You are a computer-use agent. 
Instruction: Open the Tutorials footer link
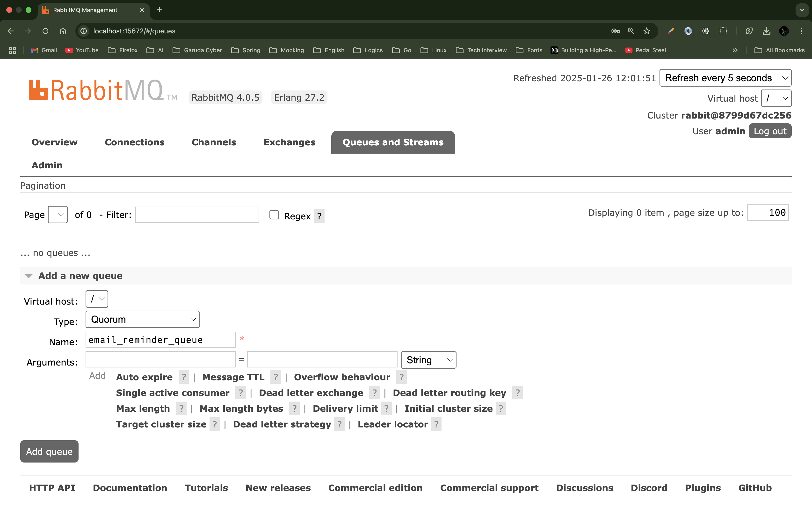[206, 488]
